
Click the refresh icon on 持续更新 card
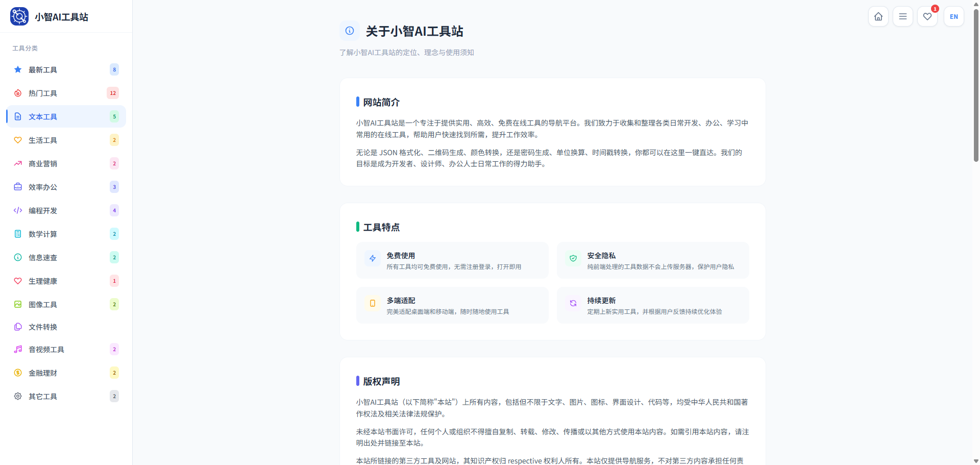coord(573,303)
